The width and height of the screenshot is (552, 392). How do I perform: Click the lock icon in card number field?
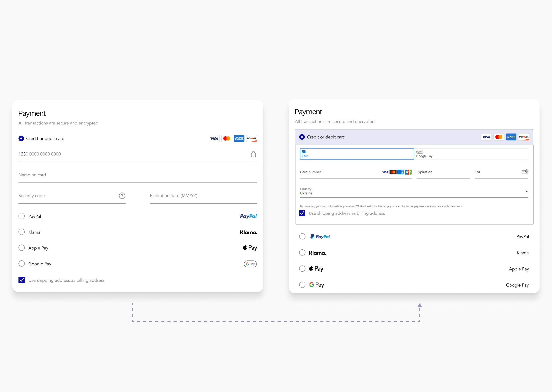click(x=253, y=154)
